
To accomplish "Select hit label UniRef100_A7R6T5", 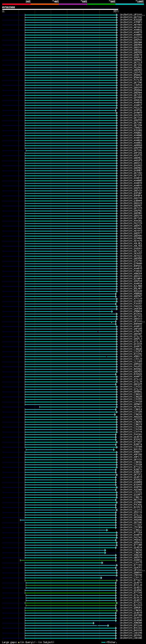I will [x=131, y=331].
